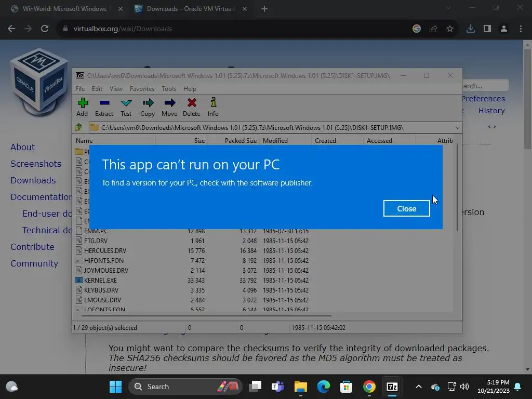Click the browser back arrow

coord(11,29)
